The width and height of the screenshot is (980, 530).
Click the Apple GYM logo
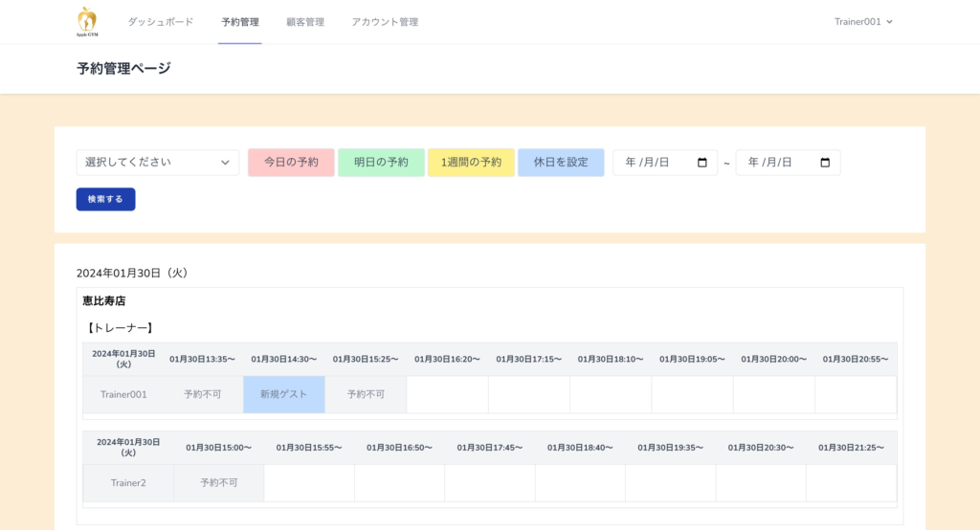(x=87, y=21)
